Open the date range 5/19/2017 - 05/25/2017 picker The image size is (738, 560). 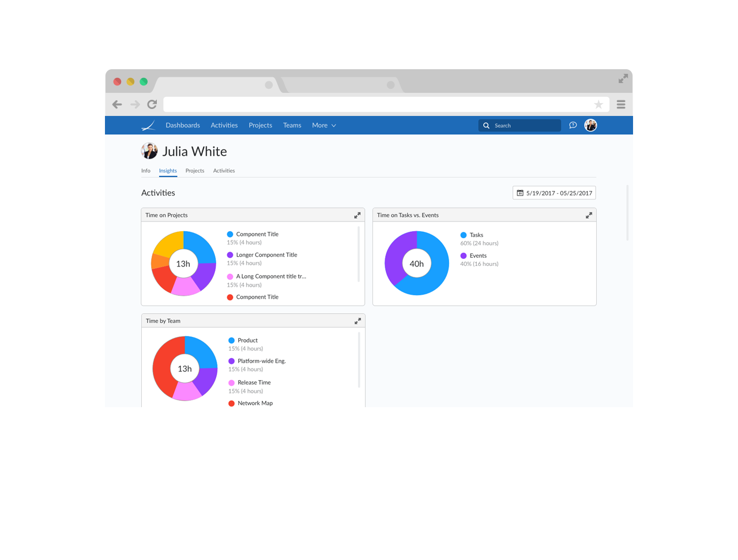(554, 193)
